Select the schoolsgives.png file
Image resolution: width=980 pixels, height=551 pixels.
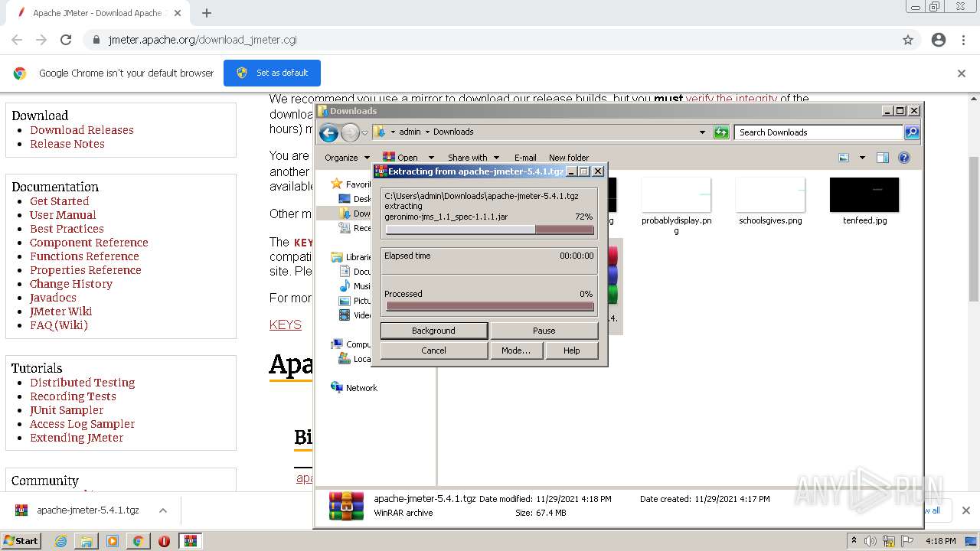pyautogui.click(x=770, y=202)
